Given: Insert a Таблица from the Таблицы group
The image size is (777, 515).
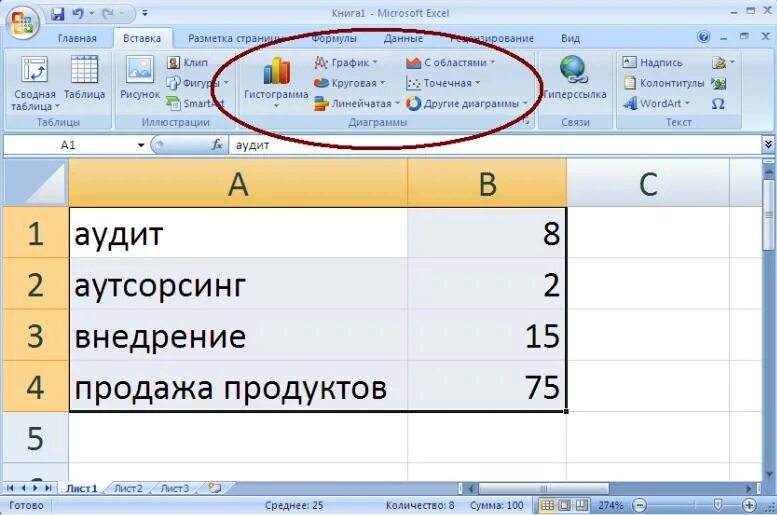Looking at the screenshot, I should (x=84, y=78).
